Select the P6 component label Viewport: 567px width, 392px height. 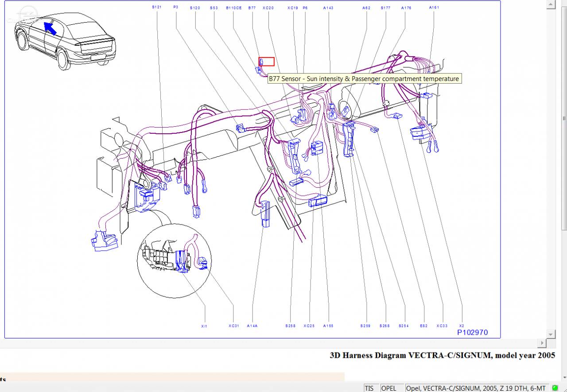click(305, 8)
